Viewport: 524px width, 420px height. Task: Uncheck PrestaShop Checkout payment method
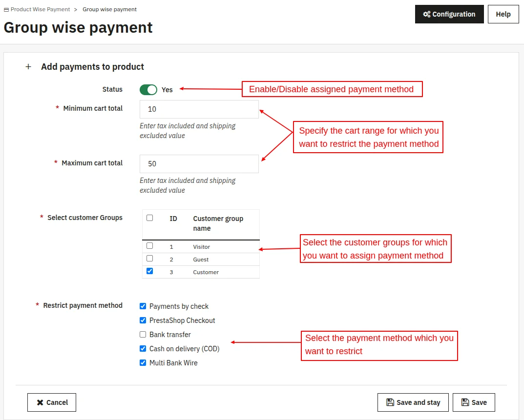coord(143,320)
